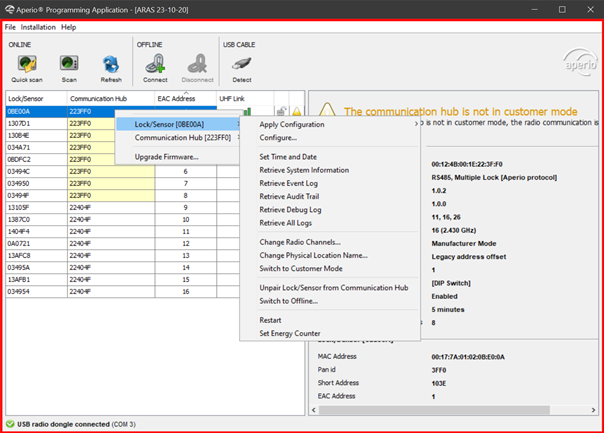Screen dimensions: 604x433
Task: Connect in offline mode
Action: tap(155, 69)
